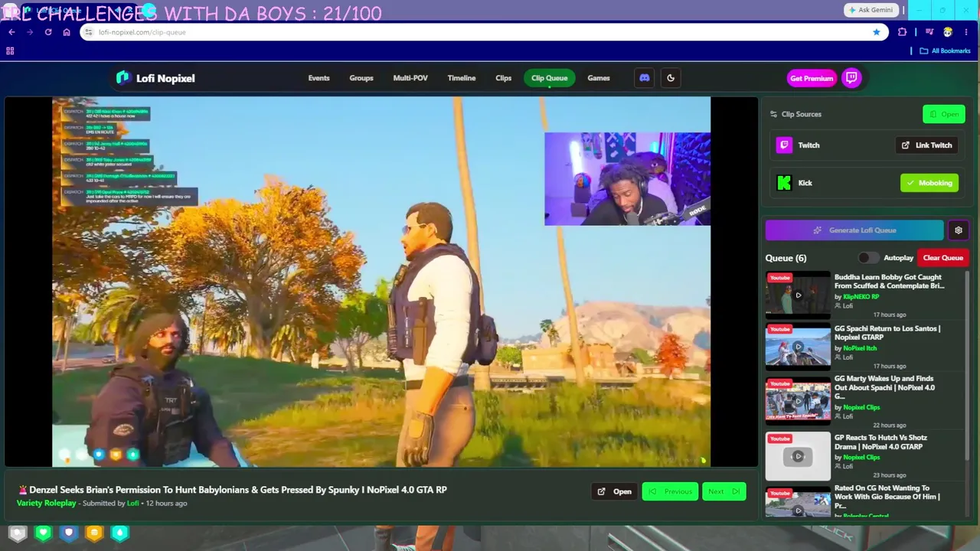The image size is (980, 551).
Task: Click the green Open button in Clip Sources
Action: click(x=944, y=114)
